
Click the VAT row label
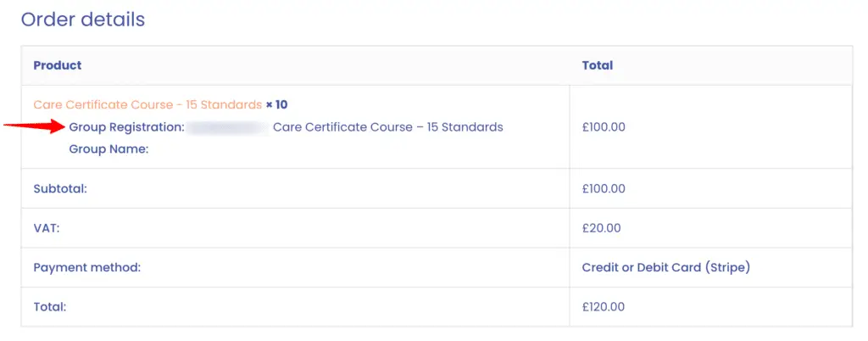point(47,228)
